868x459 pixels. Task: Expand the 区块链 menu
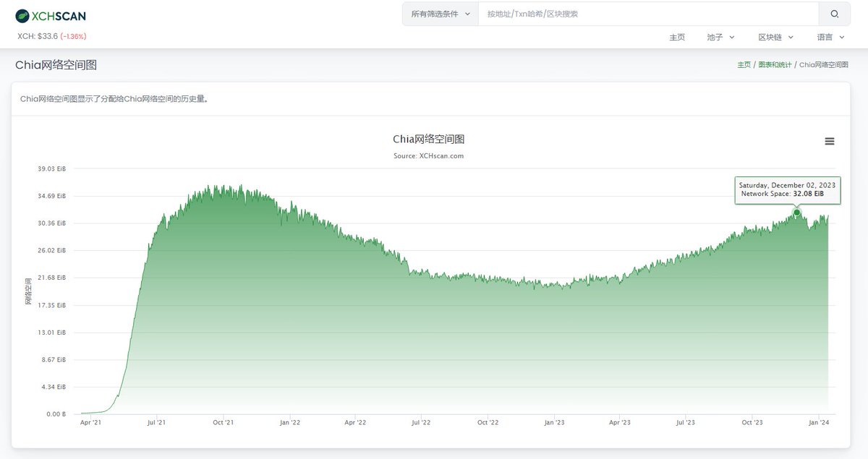[x=775, y=37]
